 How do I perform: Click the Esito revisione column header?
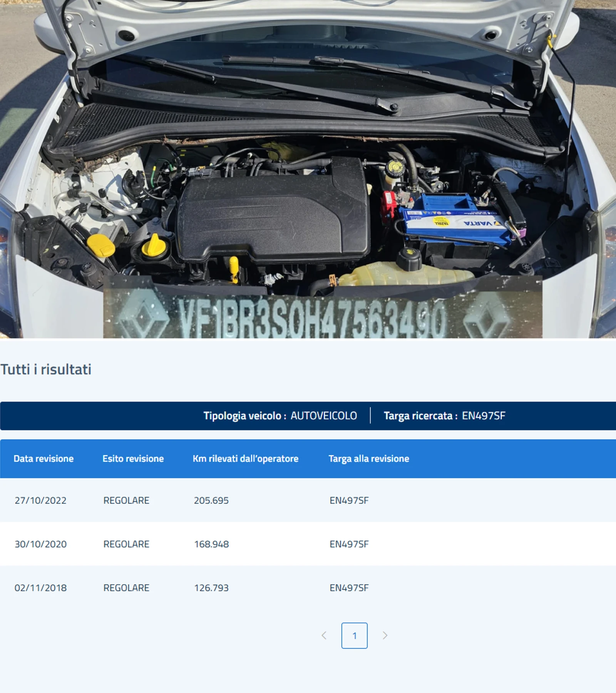point(133,458)
